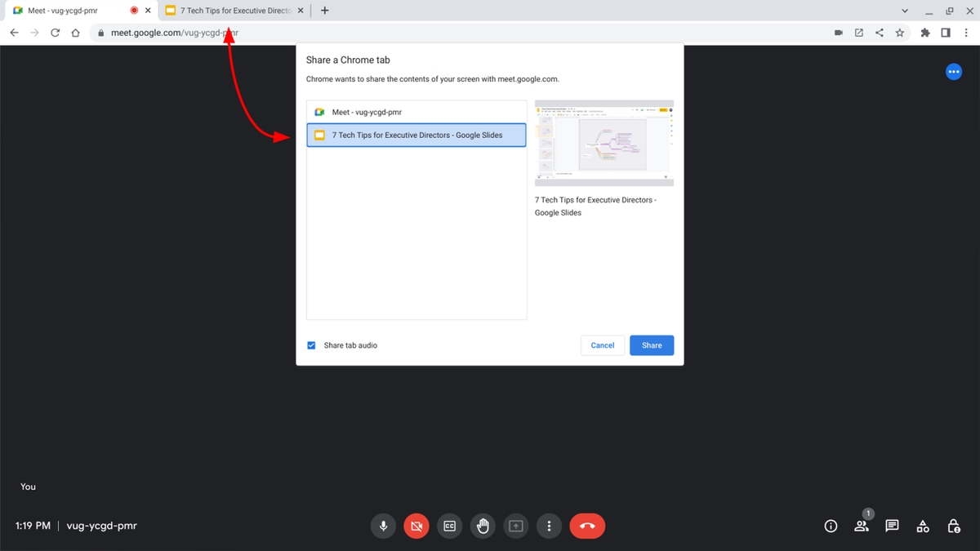Toggle the Share tab audio checkbox
Image resolution: width=980 pixels, height=551 pixels.
pyautogui.click(x=311, y=344)
